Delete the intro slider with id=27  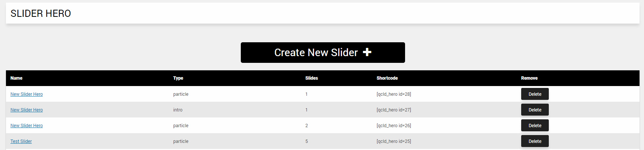tap(535, 110)
